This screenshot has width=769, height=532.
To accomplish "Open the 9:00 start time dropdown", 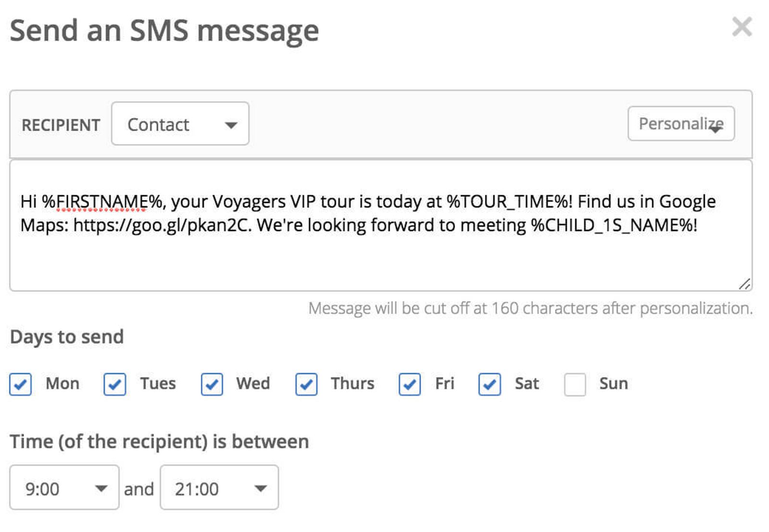I will [x=64, y=488].
